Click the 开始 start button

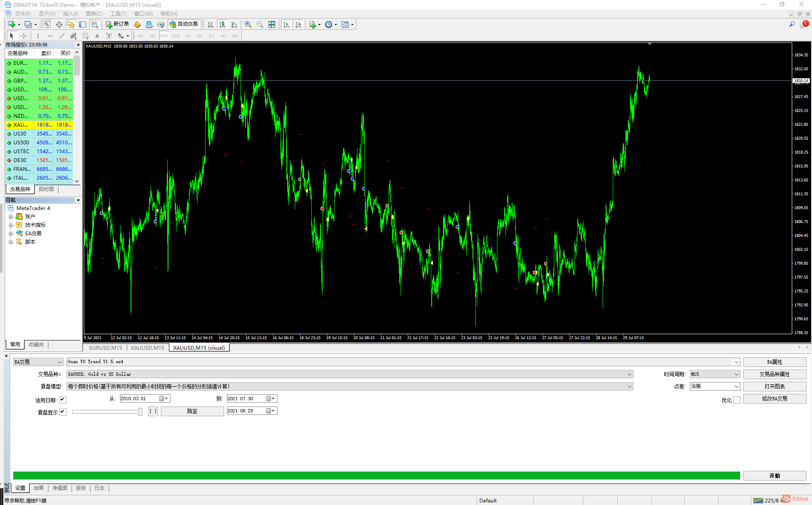pos(775,476)
